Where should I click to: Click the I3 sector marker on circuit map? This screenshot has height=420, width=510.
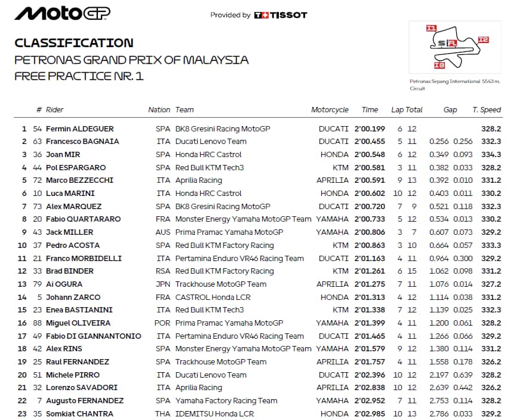[x=439, y=65]
